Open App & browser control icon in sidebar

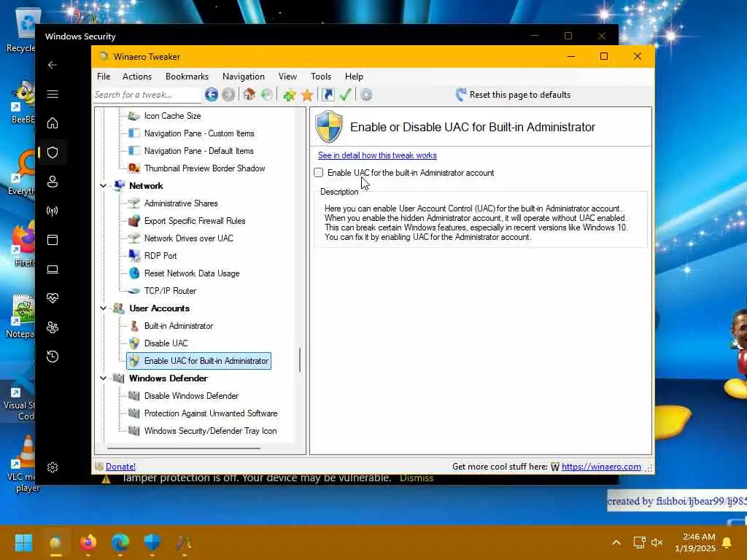(x=53, y=239)
